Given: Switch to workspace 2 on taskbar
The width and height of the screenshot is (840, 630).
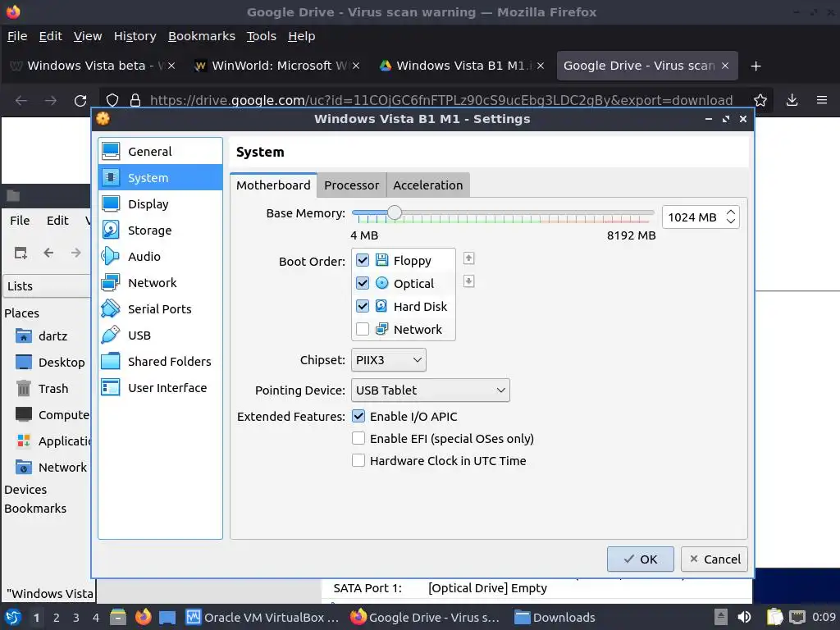Looking at the screenshot, I should 57,618.
